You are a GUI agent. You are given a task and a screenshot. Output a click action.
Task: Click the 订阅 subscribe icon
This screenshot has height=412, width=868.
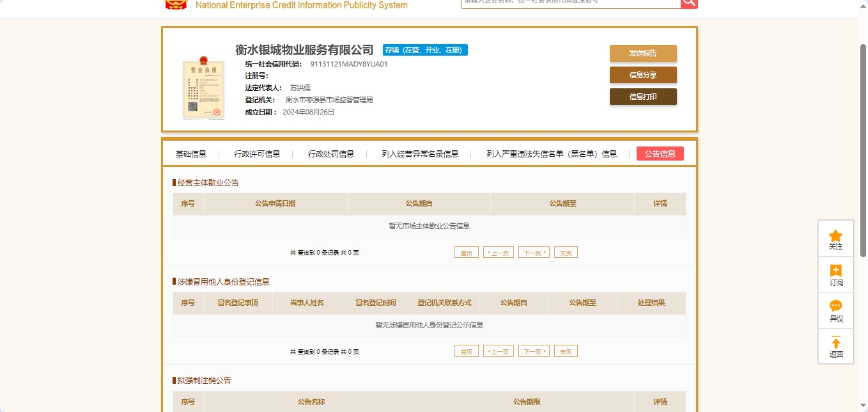pos(835,271)
